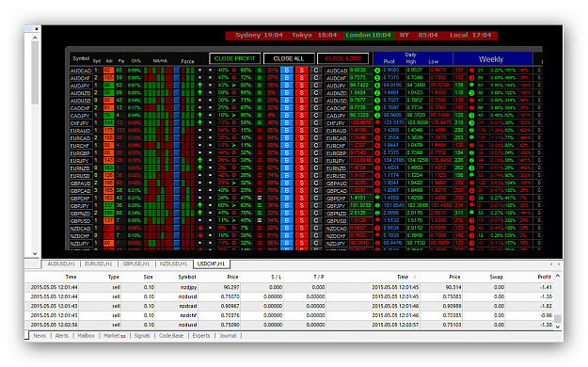Click the red S sell icon for AUDCAD
This screenshot has height=367, width=588.
coord(301,71)
